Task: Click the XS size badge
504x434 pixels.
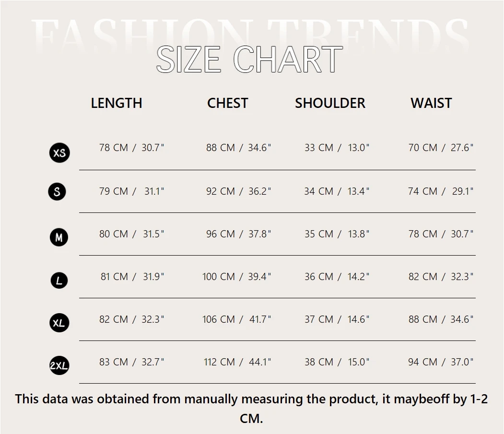Action: (x=59, y=153)
